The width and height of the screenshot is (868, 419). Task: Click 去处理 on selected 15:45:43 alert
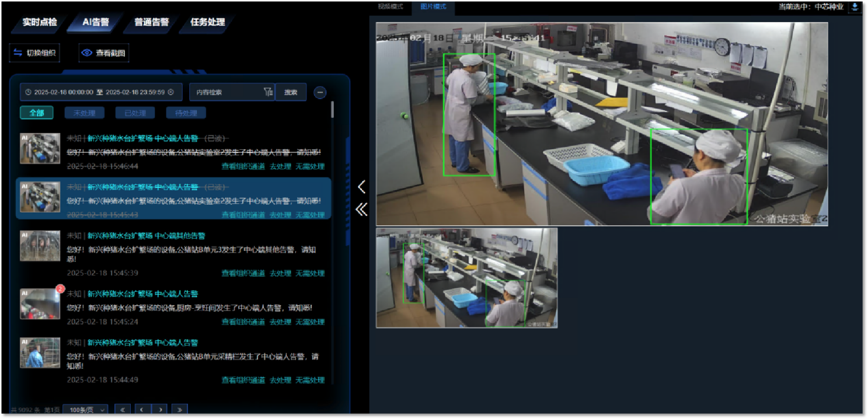(x=280, y=215)
